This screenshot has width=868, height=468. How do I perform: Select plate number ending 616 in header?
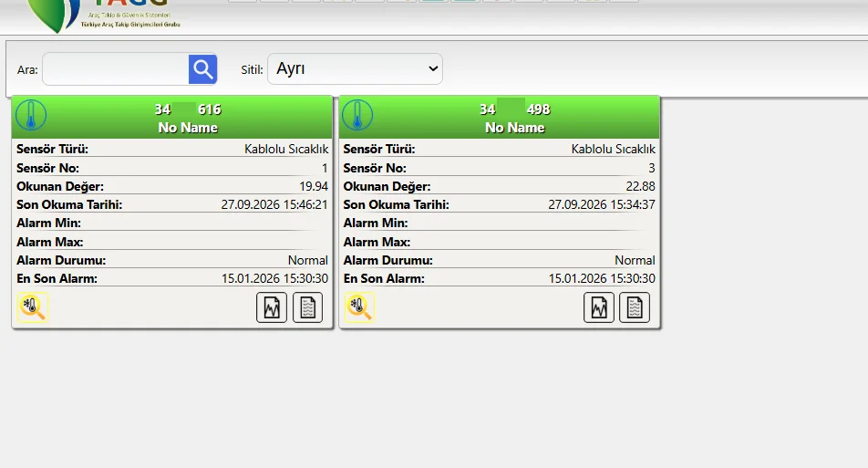click(188, 109)
